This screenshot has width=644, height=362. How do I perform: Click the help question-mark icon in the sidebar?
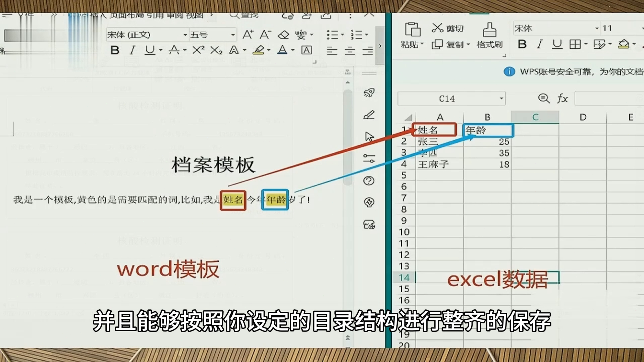click(369, 181)
